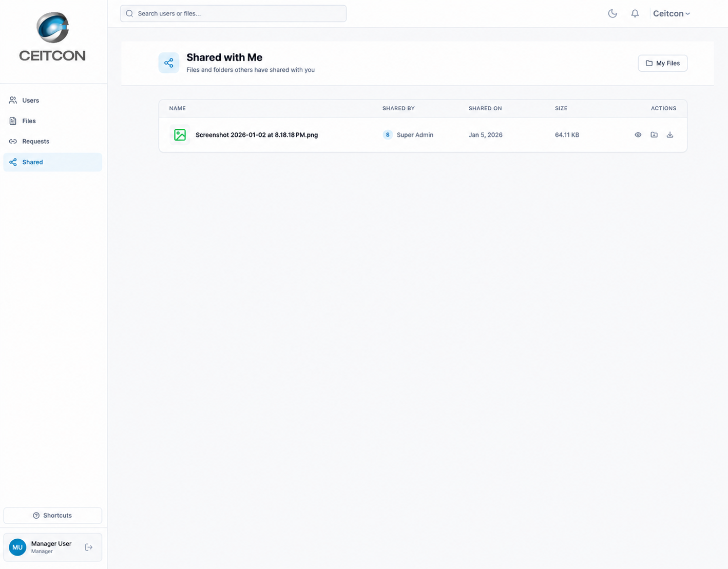Download the shared screenshot file
728x569 pixels.
(x=670, y=135)
